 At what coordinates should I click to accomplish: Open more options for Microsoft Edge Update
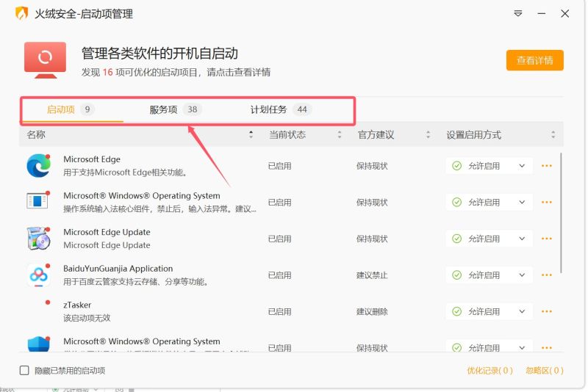546,239
